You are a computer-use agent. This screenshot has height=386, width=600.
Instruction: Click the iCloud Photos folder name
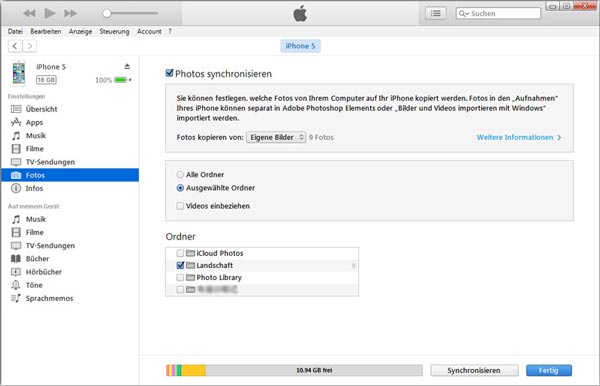220,253
